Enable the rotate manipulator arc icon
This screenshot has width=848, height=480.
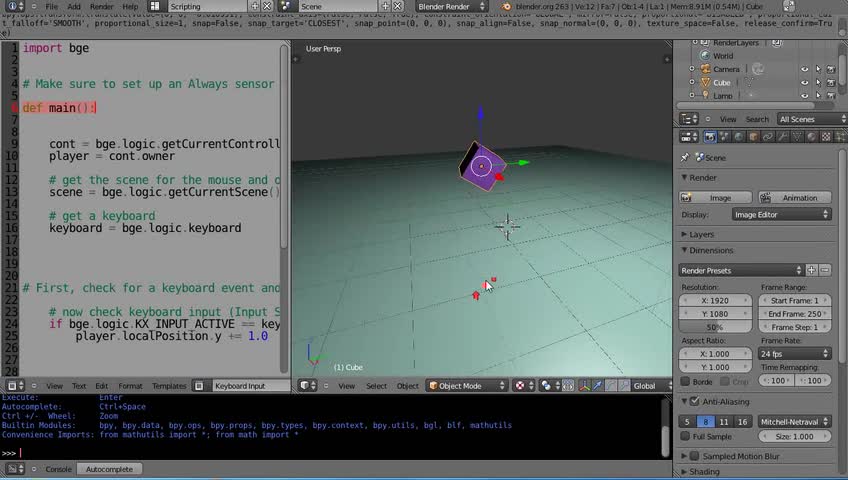pyautogui.click(x=611, y=385)
